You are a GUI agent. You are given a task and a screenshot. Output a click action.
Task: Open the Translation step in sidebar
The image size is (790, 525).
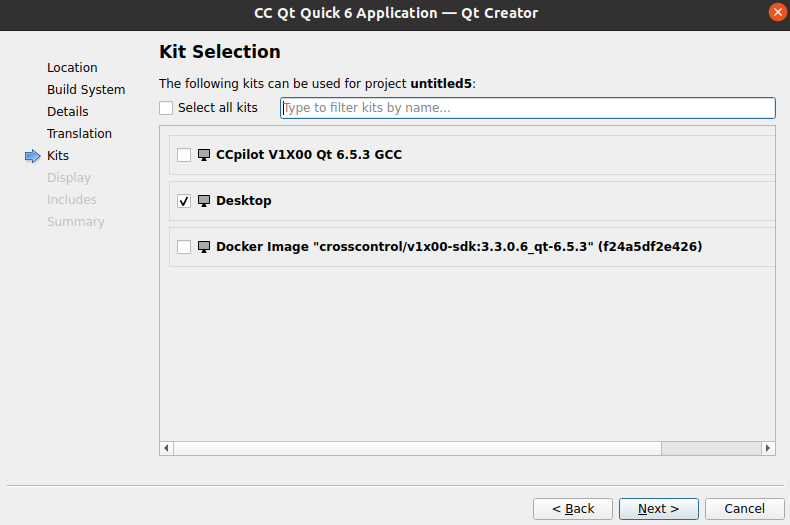point(79,134)
